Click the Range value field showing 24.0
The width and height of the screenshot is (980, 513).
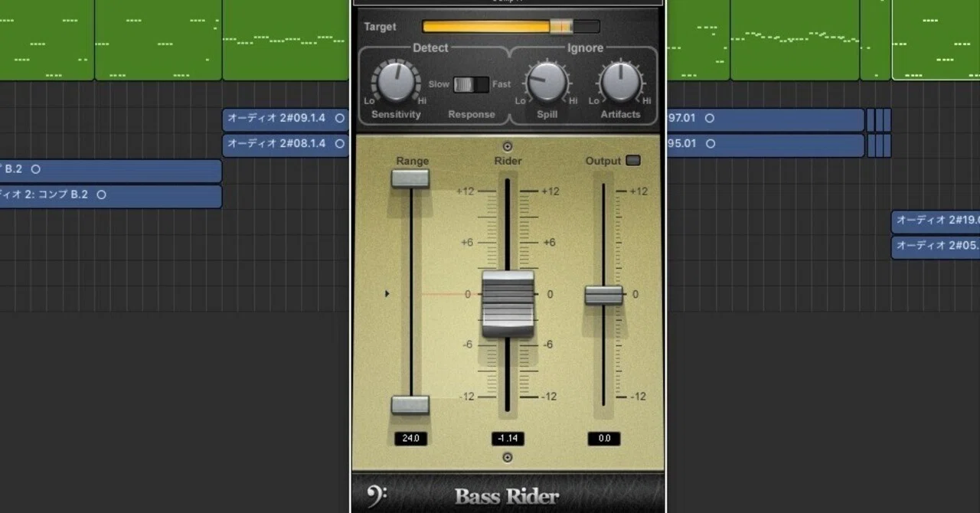[x=411, y=439]
